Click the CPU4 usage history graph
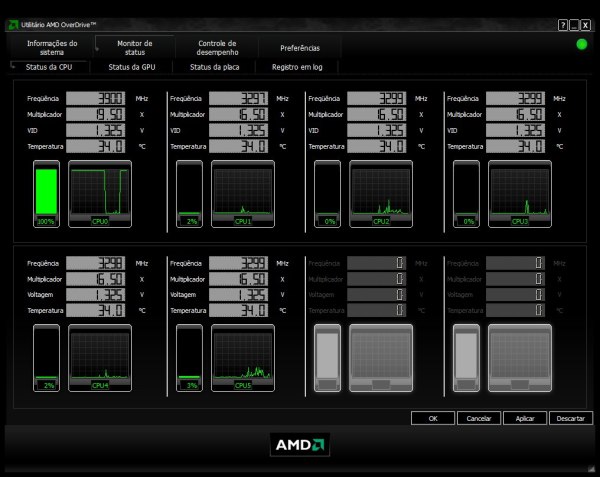The image size is (600, 477). [100, 358]
